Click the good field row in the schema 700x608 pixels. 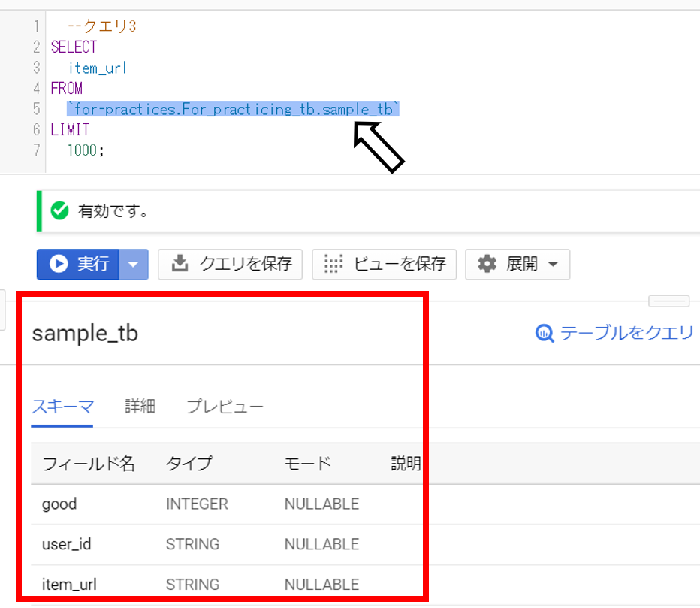pos(59,504)
